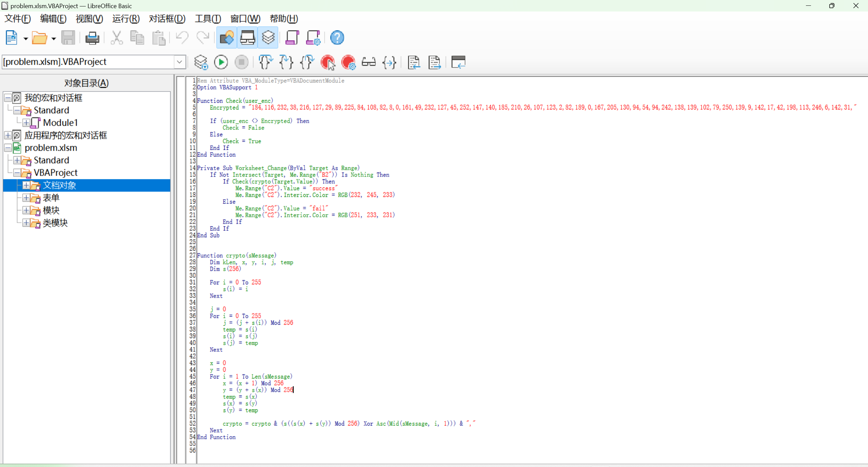Click the breakpoint gutter beside line 14
Viewport: 868px width, 467px height.
pos(181,168)
